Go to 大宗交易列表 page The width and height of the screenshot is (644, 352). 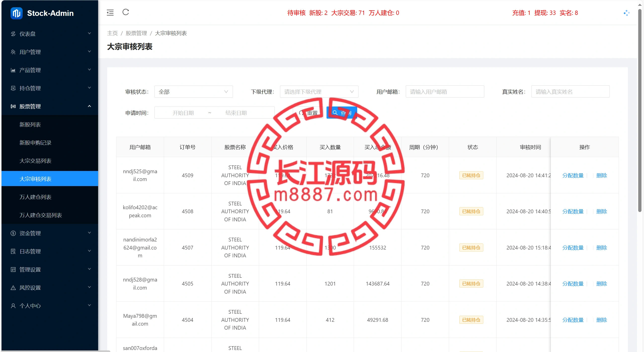pos(35,161)
